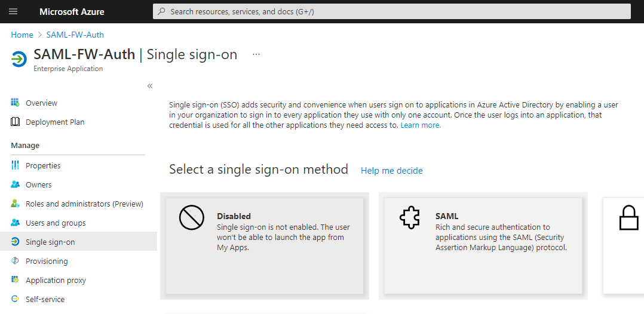Viewport: 644px width, 314px height.
Task: Click the Deployment Plan book icon
Action: pyautogui.click(x=16, y=122)
